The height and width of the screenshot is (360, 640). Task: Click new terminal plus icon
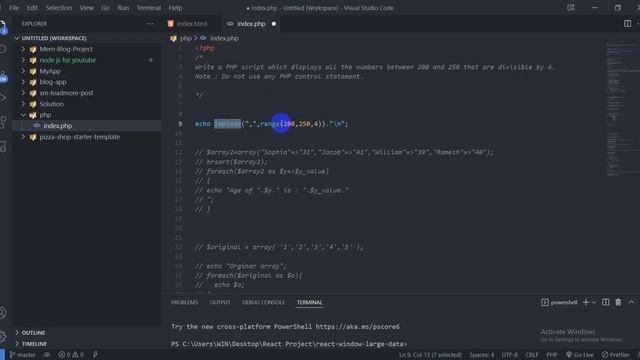[586, 302]
